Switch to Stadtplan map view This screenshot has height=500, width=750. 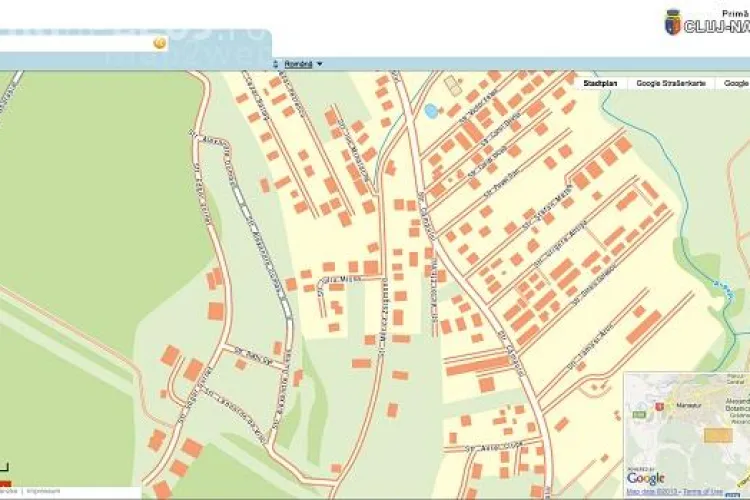[x=601, y=84]
